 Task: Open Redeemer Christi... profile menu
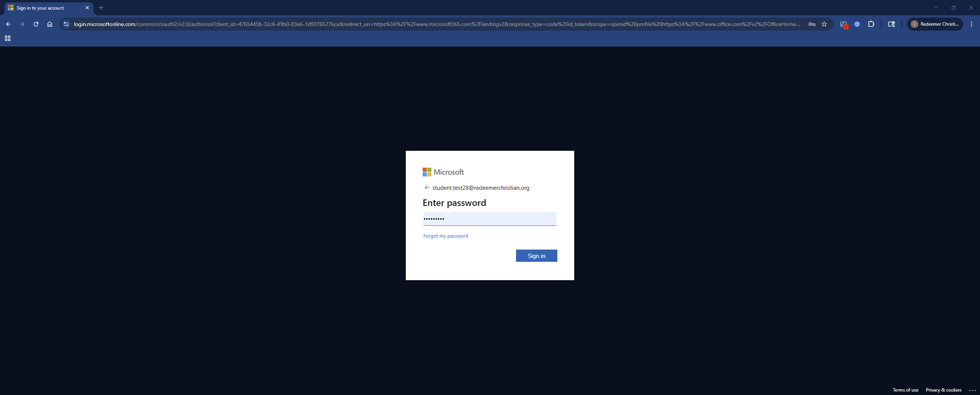tap(935, 24)
